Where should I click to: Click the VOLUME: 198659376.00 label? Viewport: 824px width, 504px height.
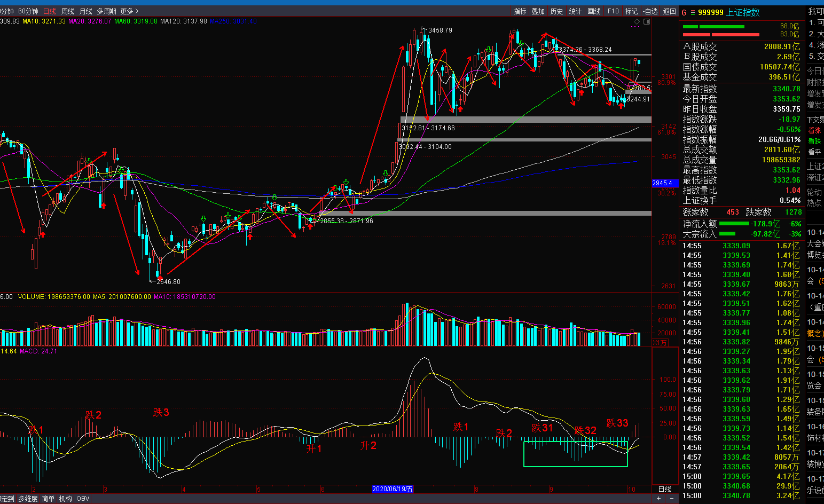click(x=54, y=297)
